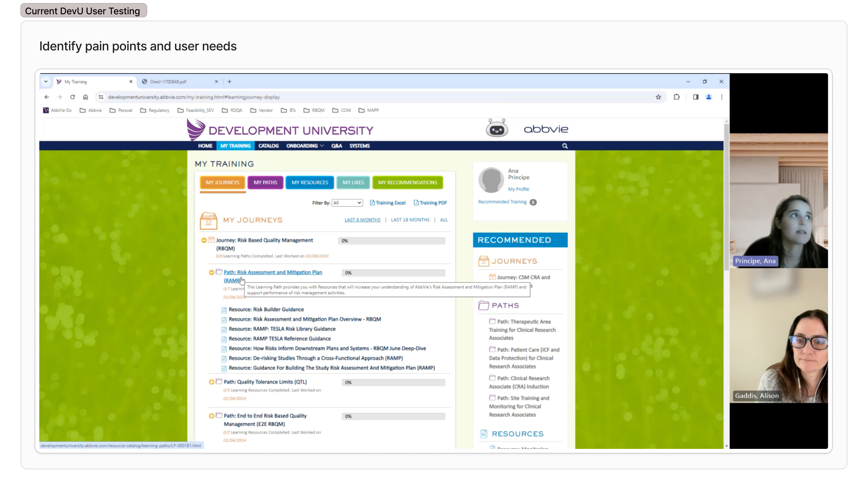Open Resource: Risk Builder Guidance

266,309
